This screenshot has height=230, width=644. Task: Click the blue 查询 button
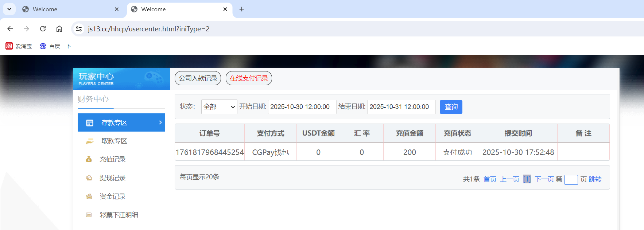pyautogui.click(x=451, y=107)
